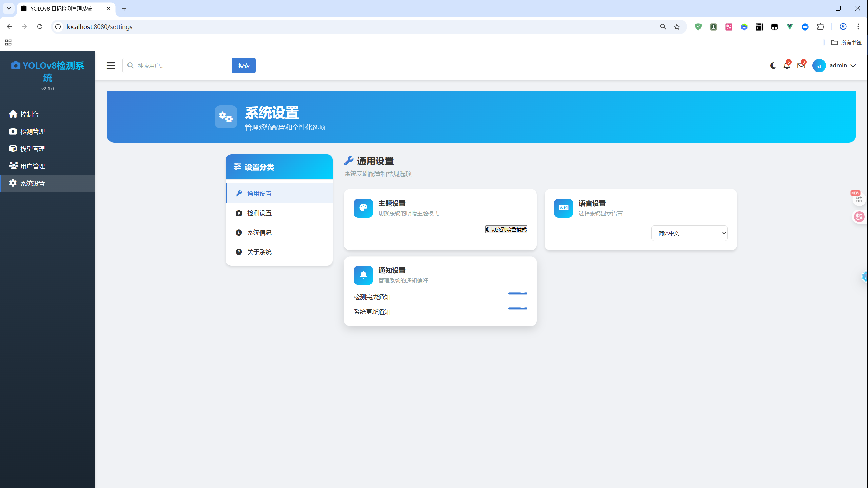The height and width of the screenshot is (488, 868).
Task: Toggle the 检测完成通知 switch
Action: pos(517,294)
